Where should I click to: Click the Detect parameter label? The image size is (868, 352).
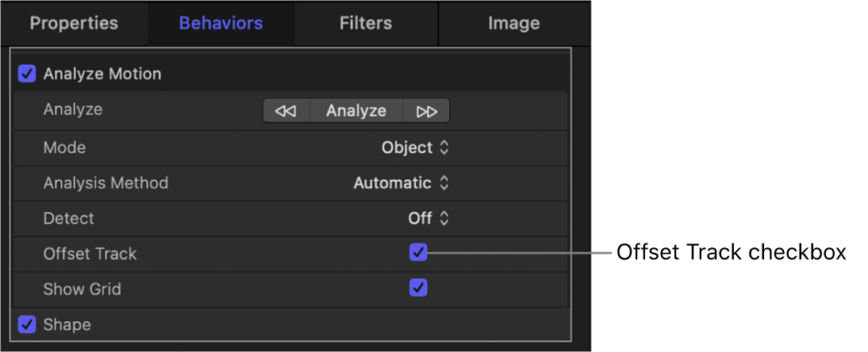coord(68,218)
